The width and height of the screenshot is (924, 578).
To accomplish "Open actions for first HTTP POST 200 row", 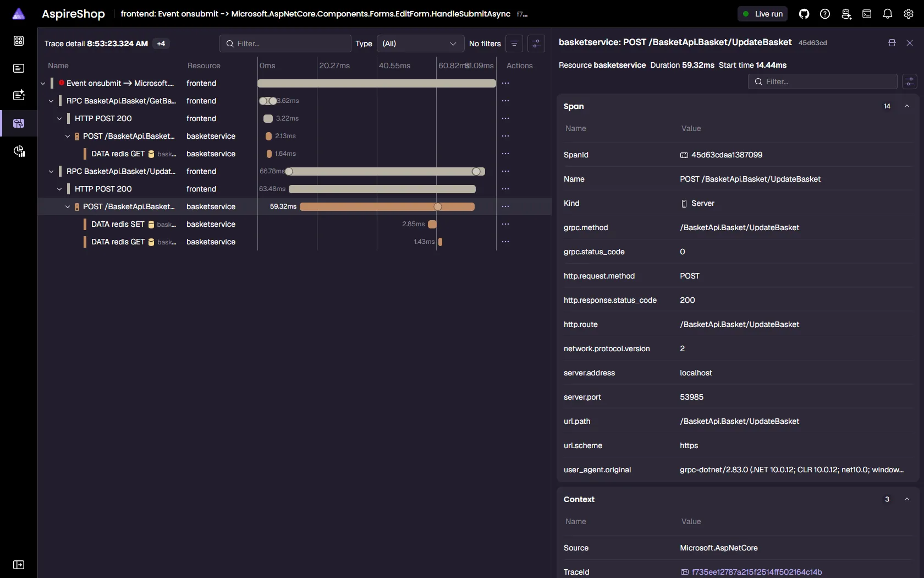I will coord(505,118).
